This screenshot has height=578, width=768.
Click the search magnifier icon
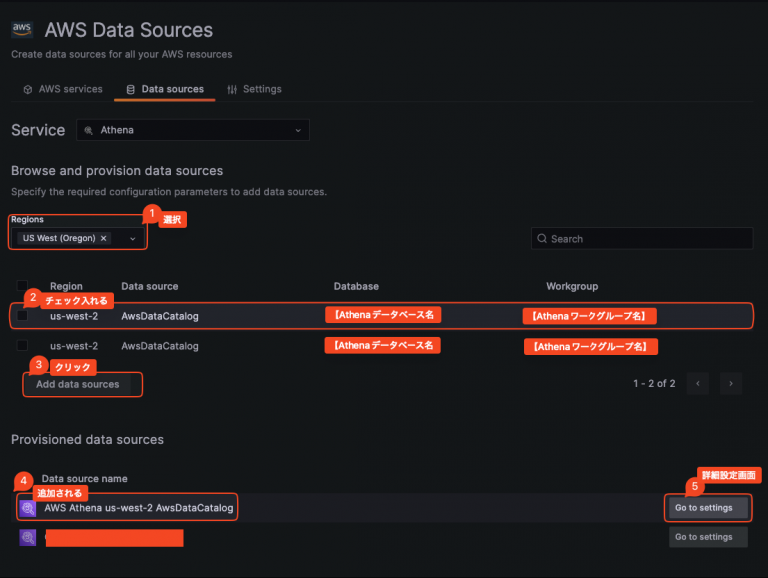[542, 239]
